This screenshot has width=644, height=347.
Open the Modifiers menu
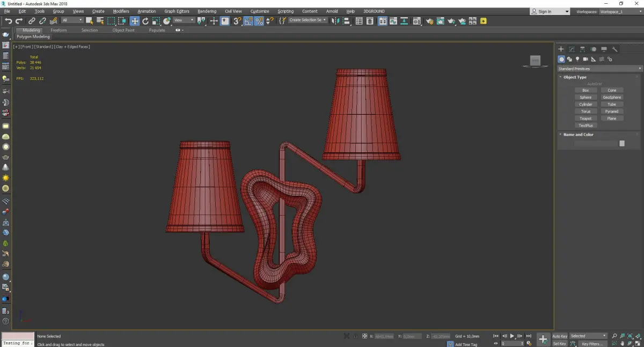pos(121,11)
